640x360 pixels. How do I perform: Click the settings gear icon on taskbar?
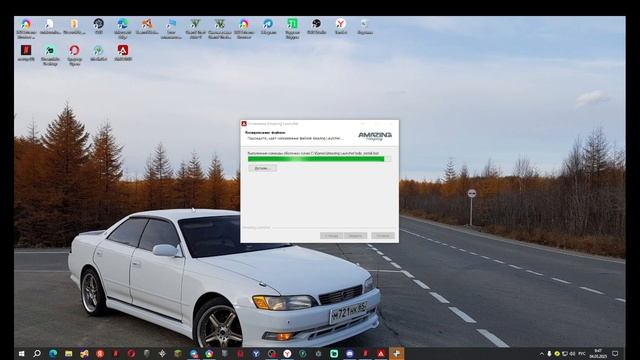(x=318, y=353)
